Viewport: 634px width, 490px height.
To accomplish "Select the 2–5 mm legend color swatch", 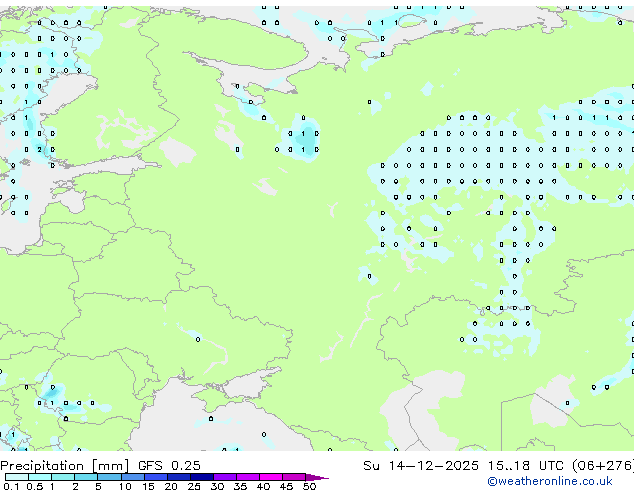I will [x=86, y=477].
